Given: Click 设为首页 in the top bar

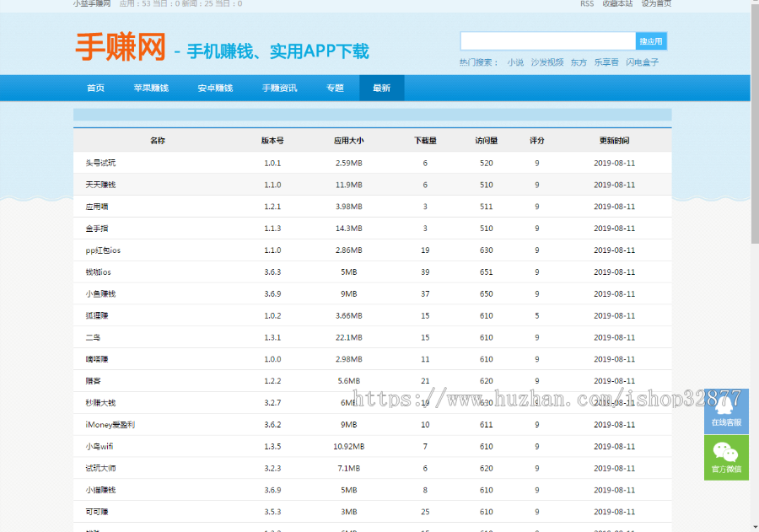Looking at the screenshot, I should [656, 4].
